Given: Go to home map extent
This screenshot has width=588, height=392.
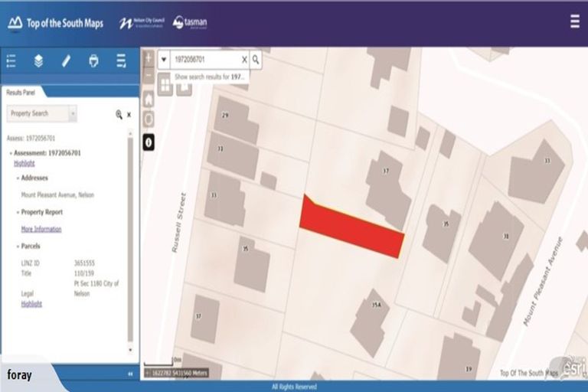Looking at the screenshot, I should point(149,100).
